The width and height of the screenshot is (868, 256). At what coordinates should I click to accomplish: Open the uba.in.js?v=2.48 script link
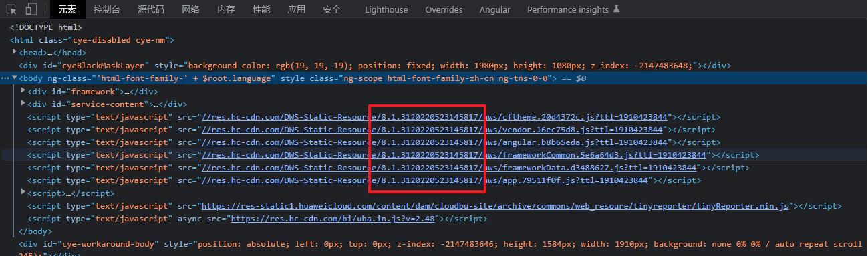pos(333,219)
